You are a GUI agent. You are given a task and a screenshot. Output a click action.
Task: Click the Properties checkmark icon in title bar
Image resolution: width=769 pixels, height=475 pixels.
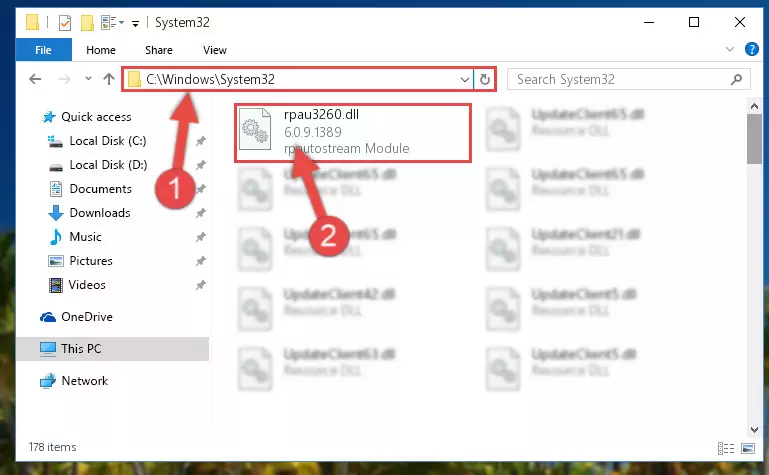65,23
